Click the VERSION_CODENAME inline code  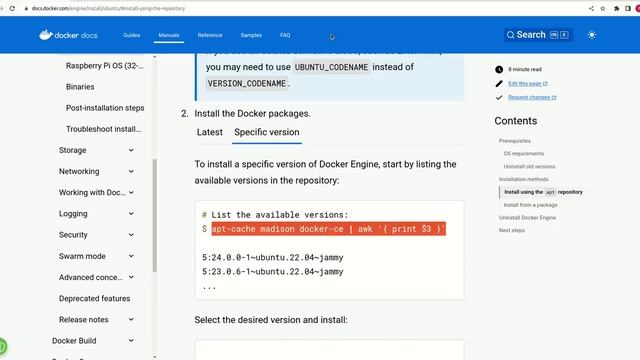[x=247, y=84]
